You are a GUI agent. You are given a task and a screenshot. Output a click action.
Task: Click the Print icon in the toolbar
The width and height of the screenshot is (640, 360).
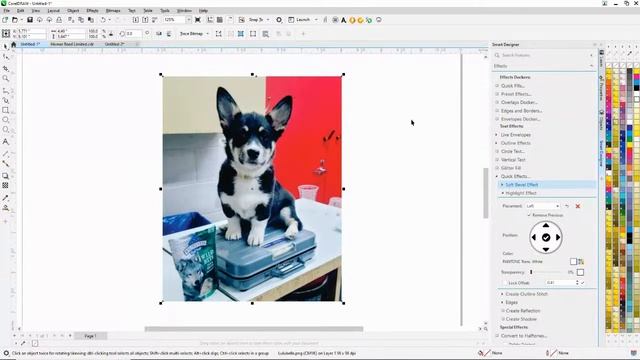click(x=59, y=20)
